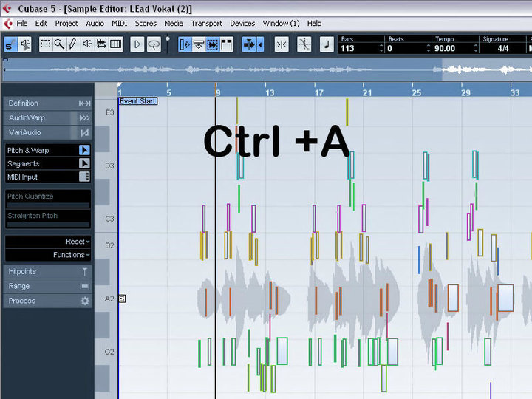Open the Help menu

click(314, 24)
